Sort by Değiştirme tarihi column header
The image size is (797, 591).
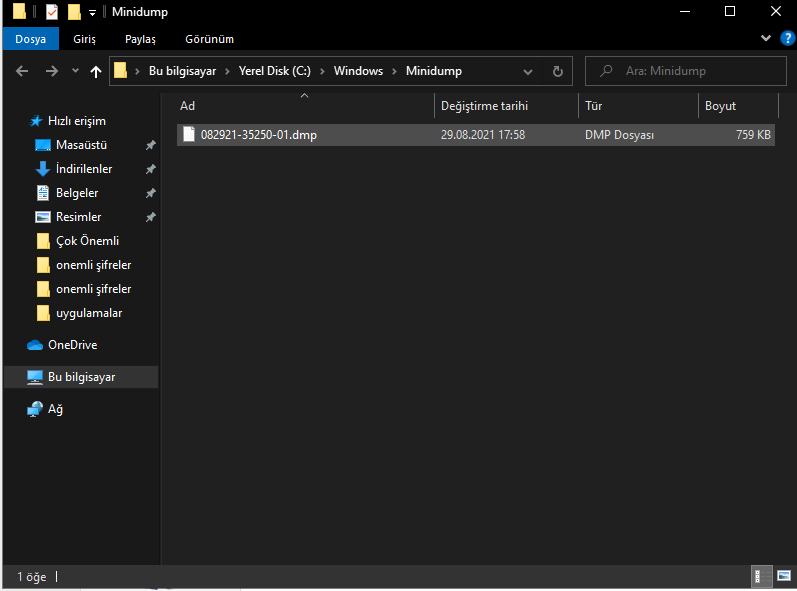coord(506,106)
